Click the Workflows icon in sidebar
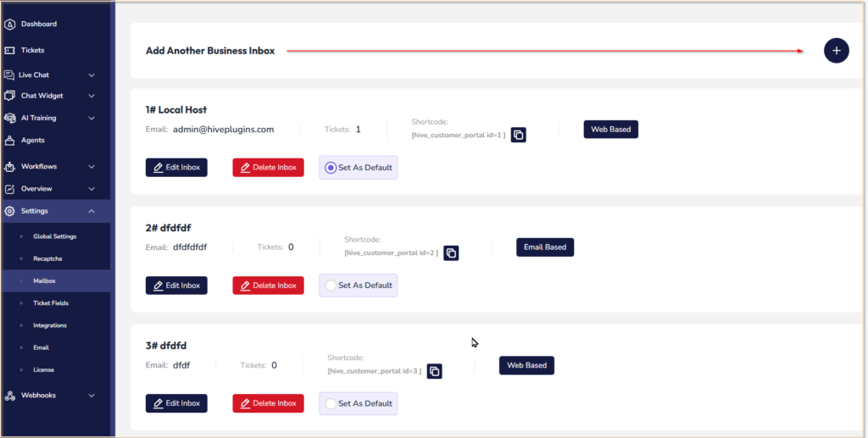The width and height of the screenshot is (868, 438). point(9,166)
